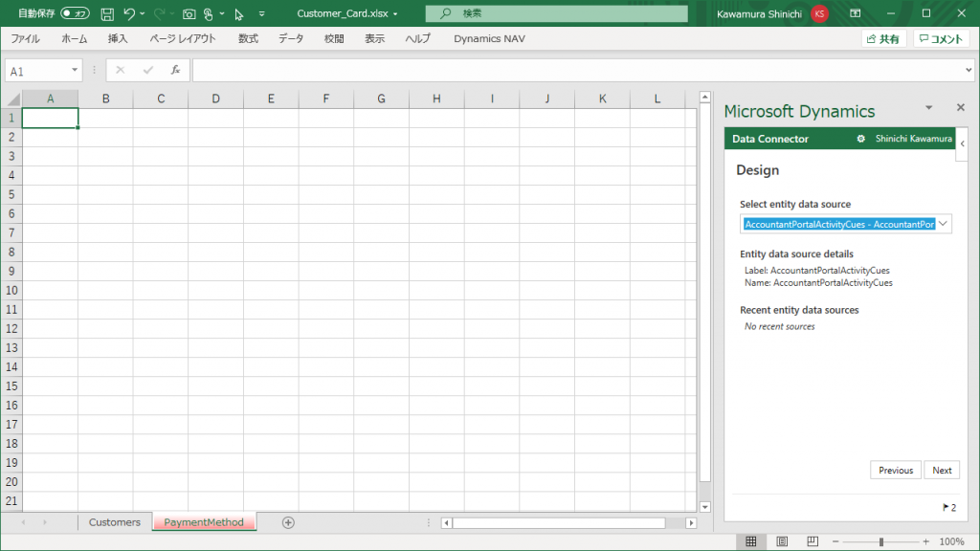Open Customize Quick Access Toolbar arrow

click(262, 13)
